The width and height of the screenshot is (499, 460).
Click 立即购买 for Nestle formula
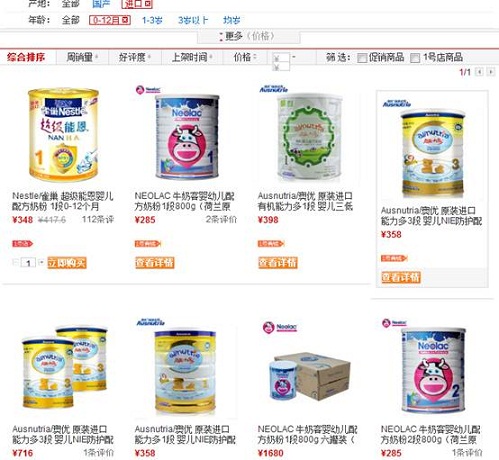tap(67, 263)
